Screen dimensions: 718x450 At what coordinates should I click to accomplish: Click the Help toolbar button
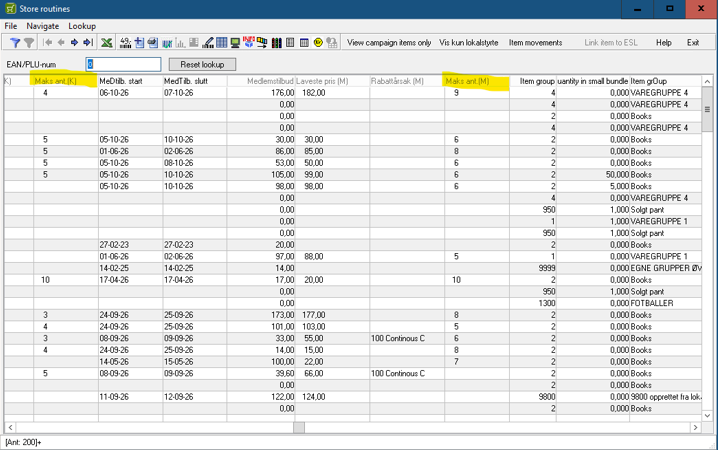pos(664,43)
